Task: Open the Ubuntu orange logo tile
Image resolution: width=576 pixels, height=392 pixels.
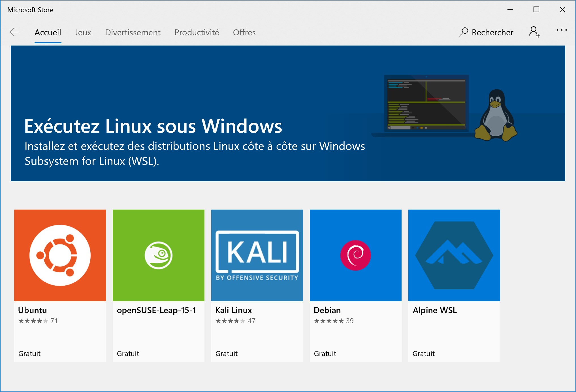Action: pyautogui.click(x=60, y=255)
